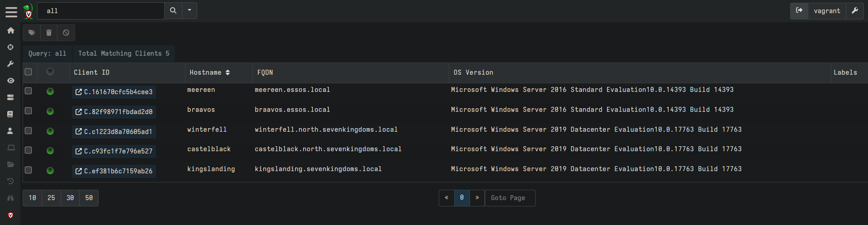Open client C.ef381b6c7159ab26 link
Viewport: 868px width, 225px height.
click(x=114, y=171)
